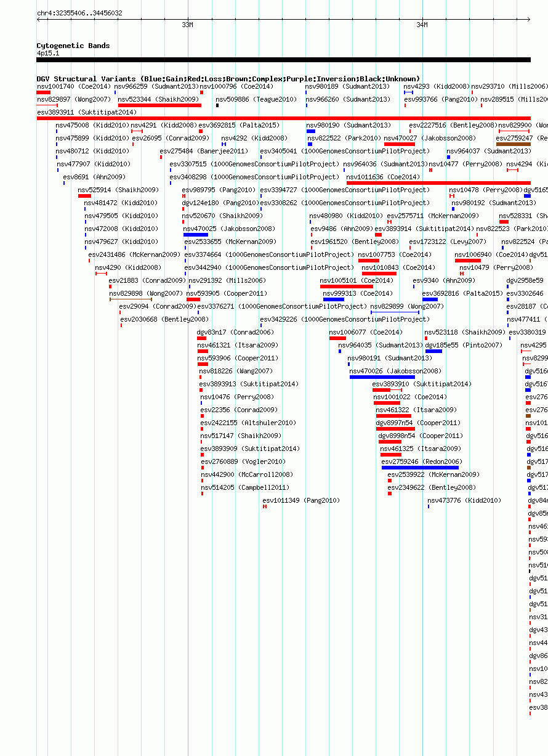548x756 pixels.
Task: Click esv275484 (Banerjee2011) label
Action: pos(204,151)
